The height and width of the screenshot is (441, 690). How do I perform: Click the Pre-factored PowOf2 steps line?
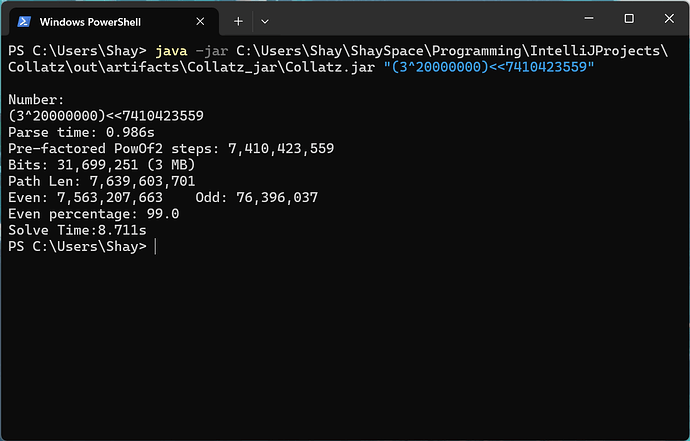click(170, 148)
